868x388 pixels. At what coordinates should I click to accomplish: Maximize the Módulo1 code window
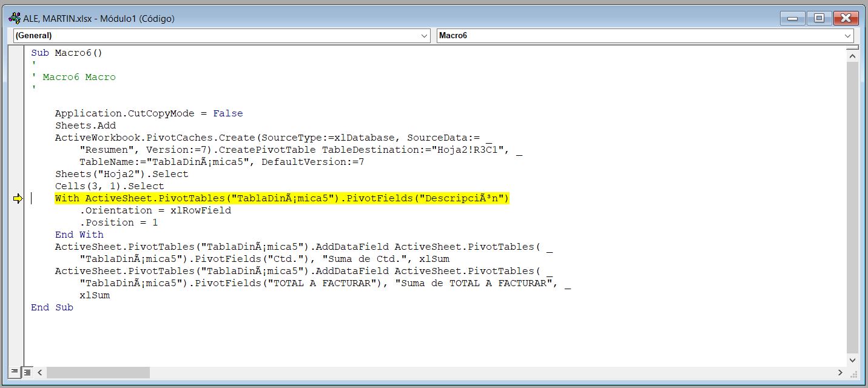tap(818, 18)
